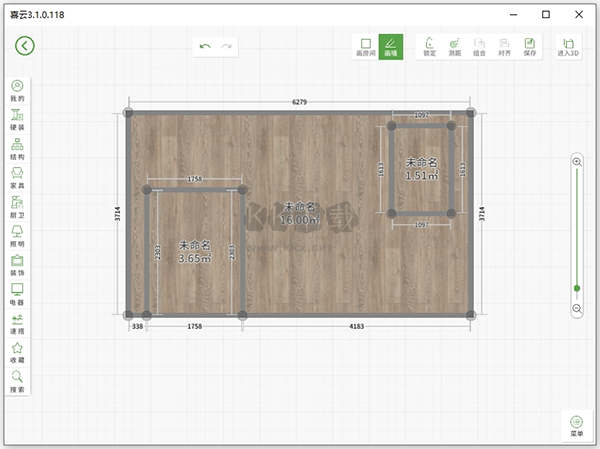600x449 pixels.
Task: Click the zoom slider green handle
Action: tap(577, 288)
